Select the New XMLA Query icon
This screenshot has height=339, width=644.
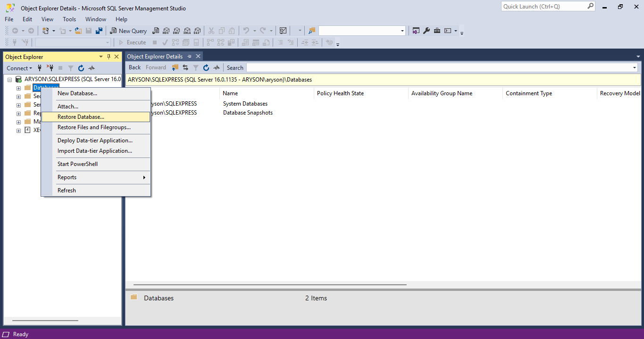[x=187, y=30]
